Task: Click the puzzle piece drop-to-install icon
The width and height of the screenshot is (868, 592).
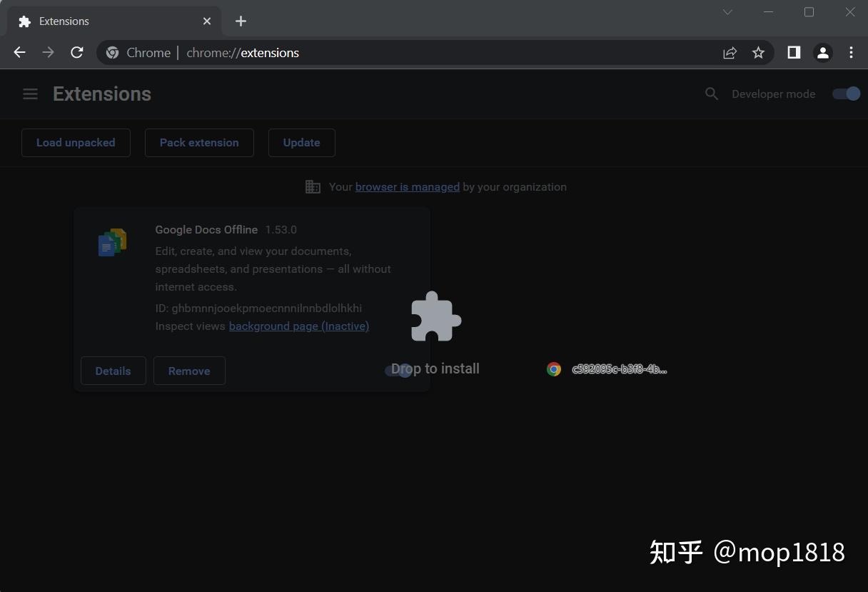Action: click(435, 316)
